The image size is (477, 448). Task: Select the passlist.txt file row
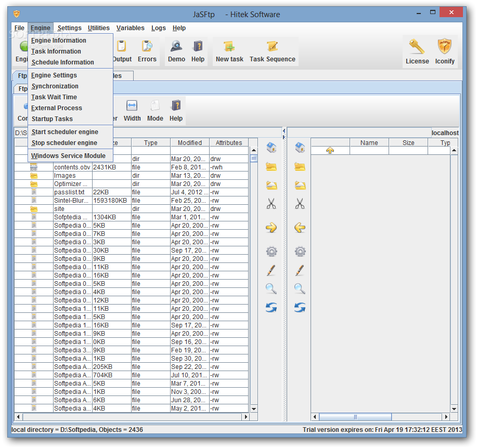[132, 192]
